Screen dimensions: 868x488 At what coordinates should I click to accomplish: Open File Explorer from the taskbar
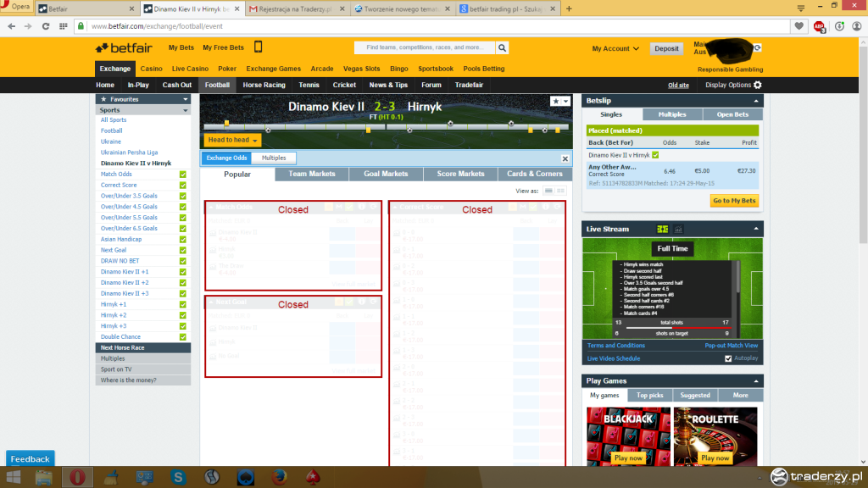(x=44, y=477)
